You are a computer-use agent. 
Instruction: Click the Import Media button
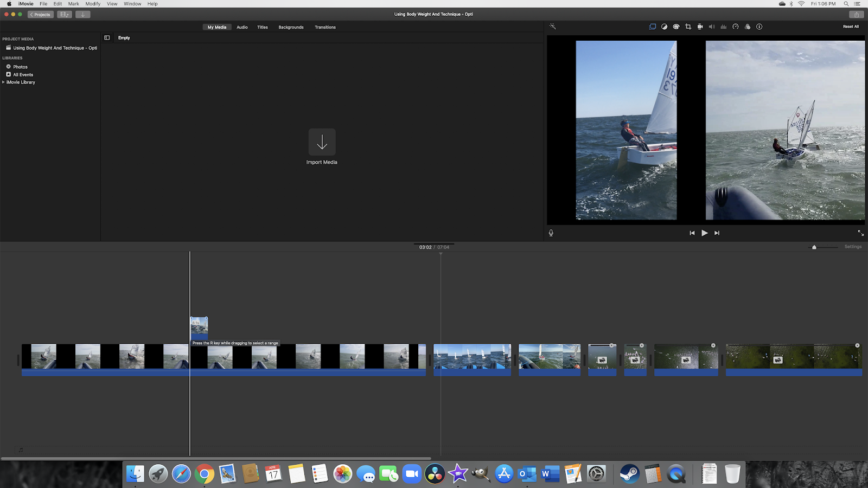pos(322,145)
